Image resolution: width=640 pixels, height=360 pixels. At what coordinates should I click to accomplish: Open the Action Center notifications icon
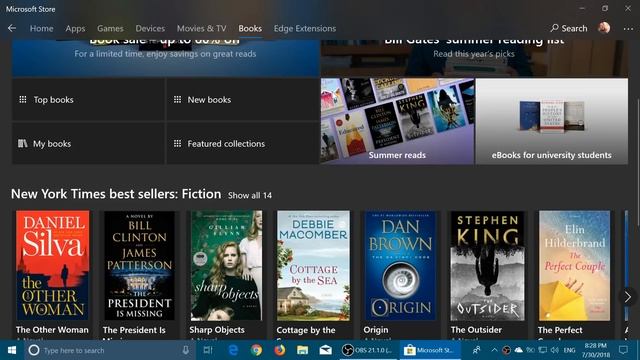click(623, 350)
